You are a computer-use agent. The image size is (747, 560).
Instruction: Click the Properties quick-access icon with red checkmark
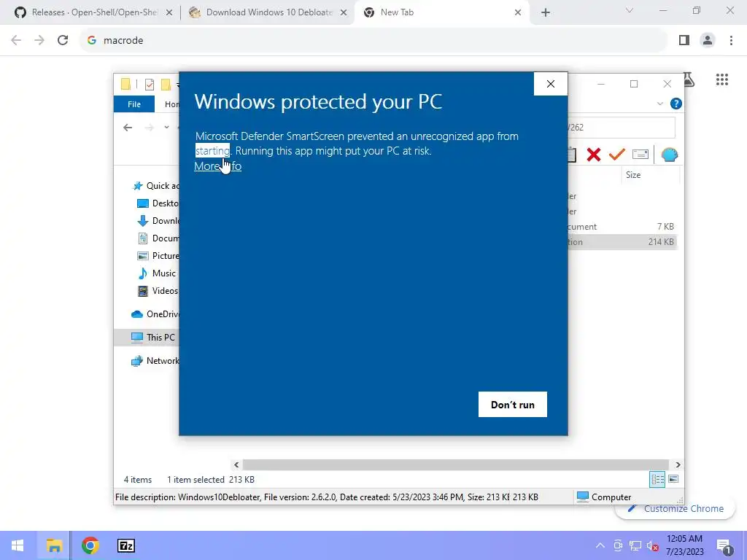coord(149,85)
